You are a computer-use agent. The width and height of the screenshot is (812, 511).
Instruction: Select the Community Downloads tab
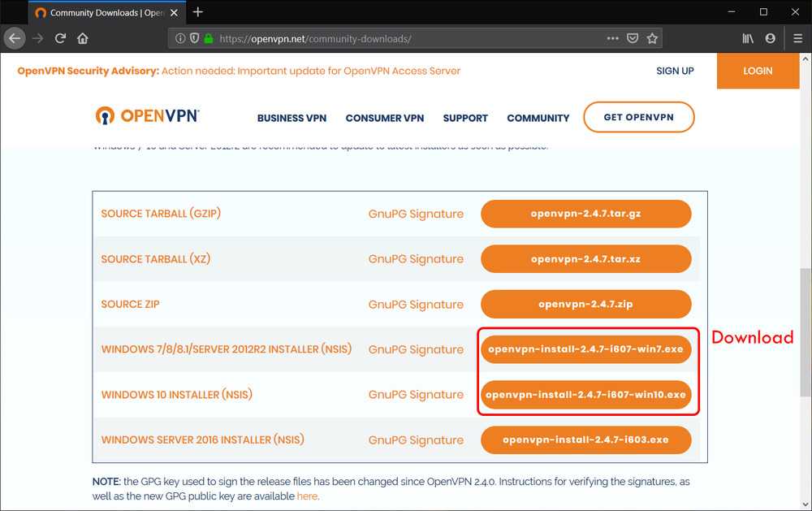(x=106, y=13)
